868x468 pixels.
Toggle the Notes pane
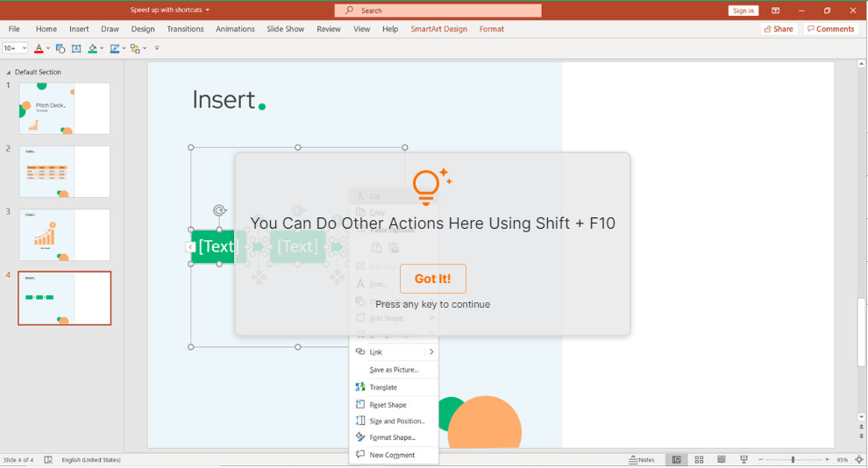pyautogui.click(x=642, y=460)
